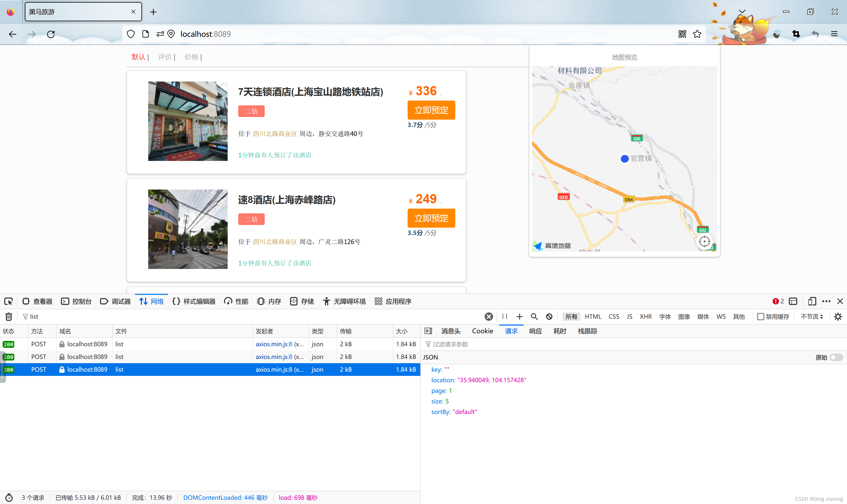Sort requests by 大小 column header
The height and width of the screenshot is (504, 847).
tap(407, 331)
